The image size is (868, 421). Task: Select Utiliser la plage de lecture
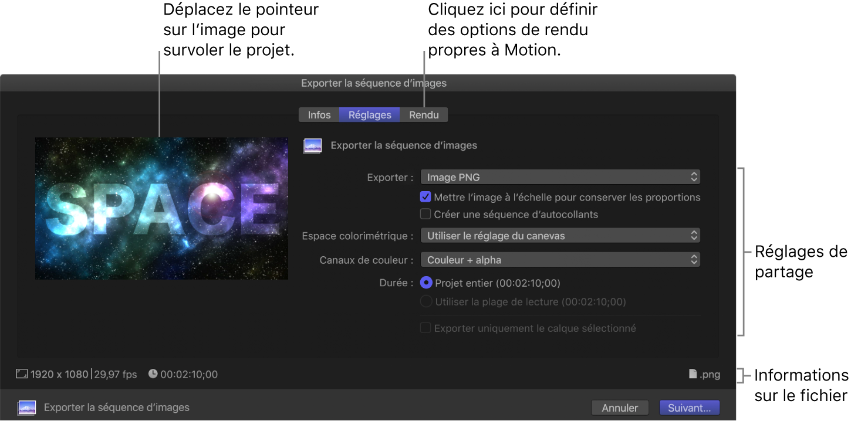coord(425,301)
